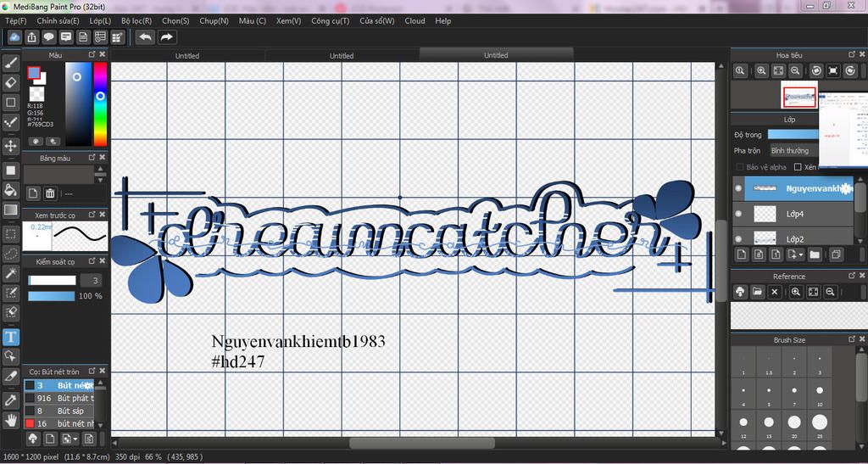Undock the Kiểm soát cọ panel

click(x=92, y=260)
